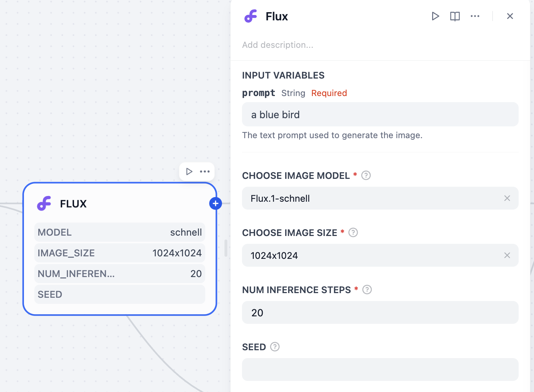The width and height of the screenshot is (534, 392).
Task: Click the empty Seed input field
Action: pyautogui.click(x=380, y=370)
